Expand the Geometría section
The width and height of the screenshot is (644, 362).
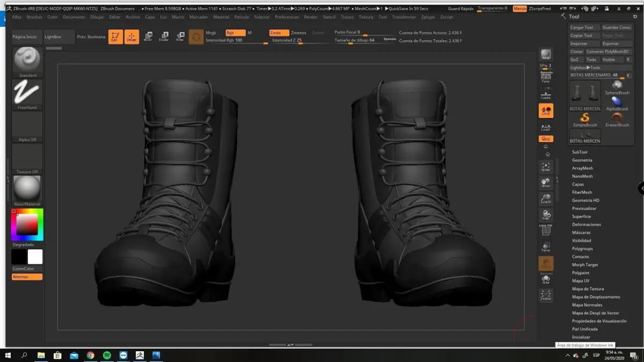[x=582, y=160]
